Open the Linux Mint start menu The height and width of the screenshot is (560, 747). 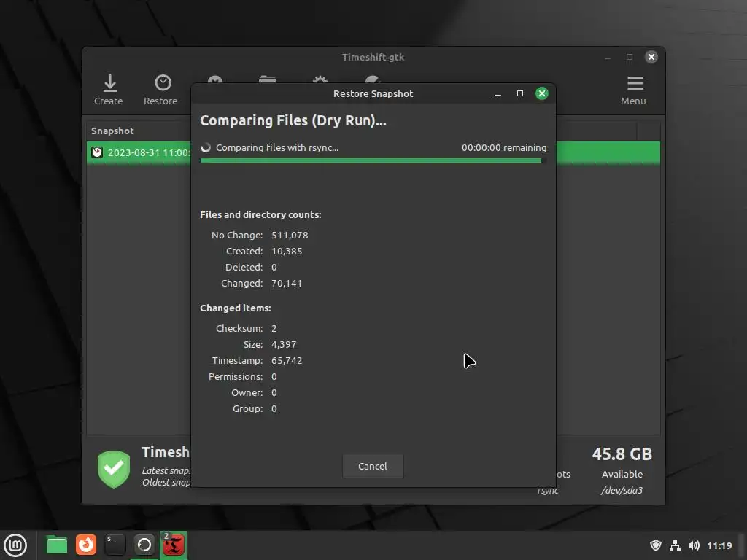coord(15,545)
